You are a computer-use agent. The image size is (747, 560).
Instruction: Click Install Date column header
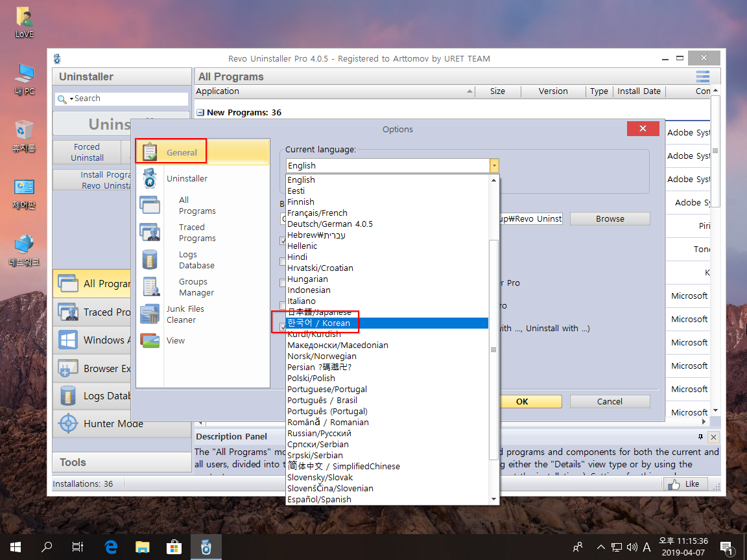[x=639, y=91]
